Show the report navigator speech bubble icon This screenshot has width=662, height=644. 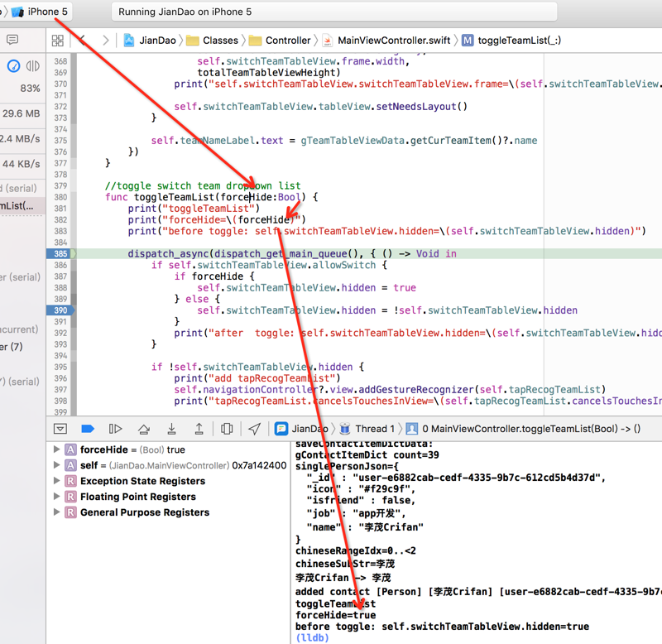coord(12,40)
